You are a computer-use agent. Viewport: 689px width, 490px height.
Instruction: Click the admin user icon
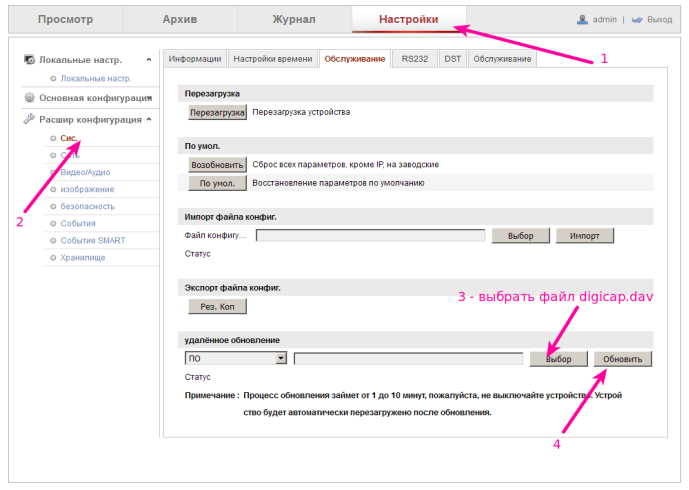click(583, 19)
